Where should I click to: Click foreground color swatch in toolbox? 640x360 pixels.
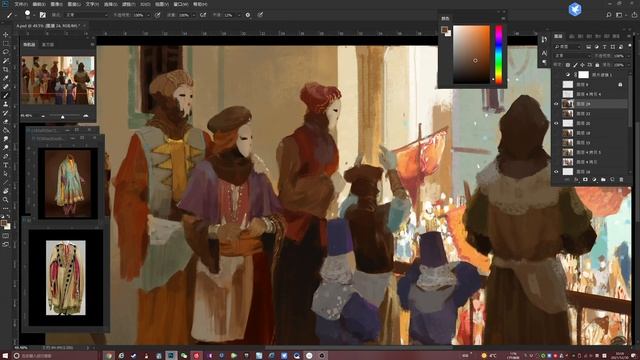4,223
